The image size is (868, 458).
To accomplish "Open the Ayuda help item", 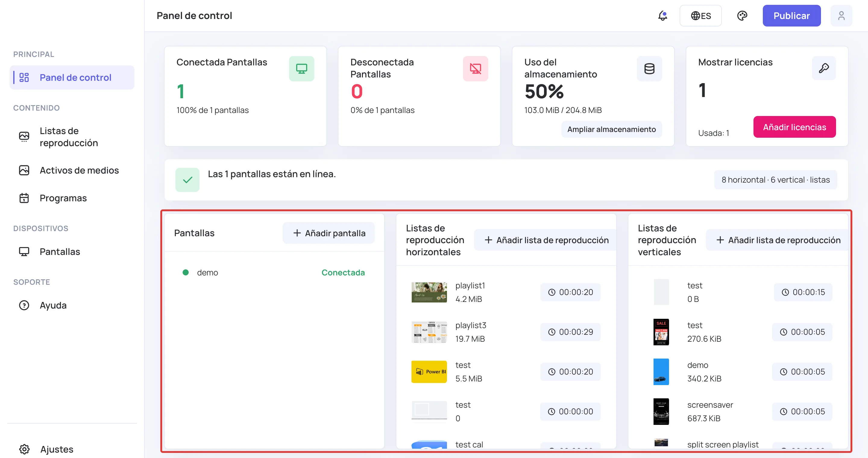I will [x=72, y=305].
